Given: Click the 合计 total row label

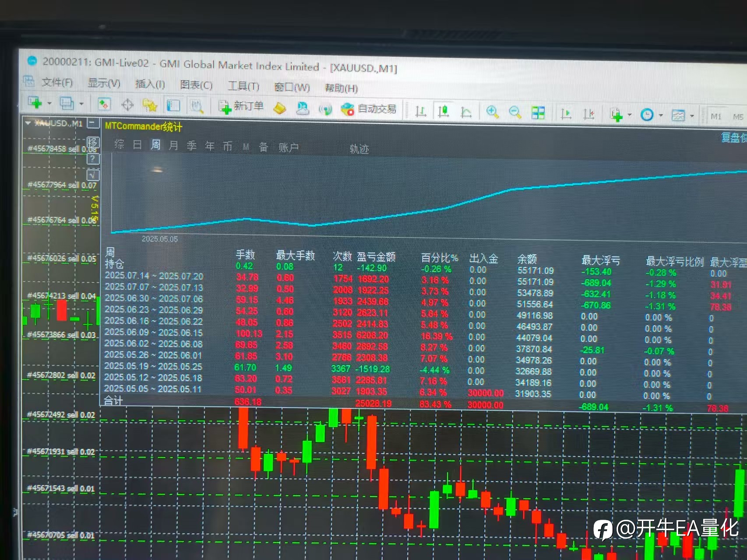Looking at the screenshot, I should pyautogui.click(x=113, y=401).
